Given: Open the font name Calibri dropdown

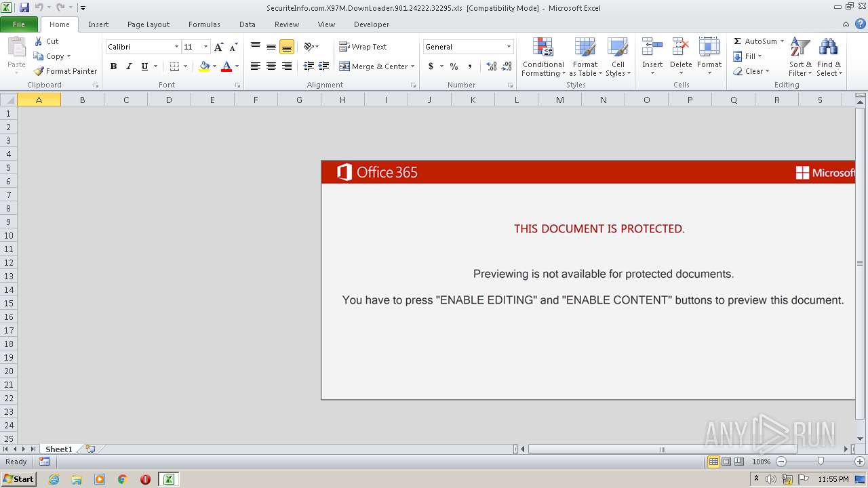Looking at the screenshot, I should [x=177, y=47].
